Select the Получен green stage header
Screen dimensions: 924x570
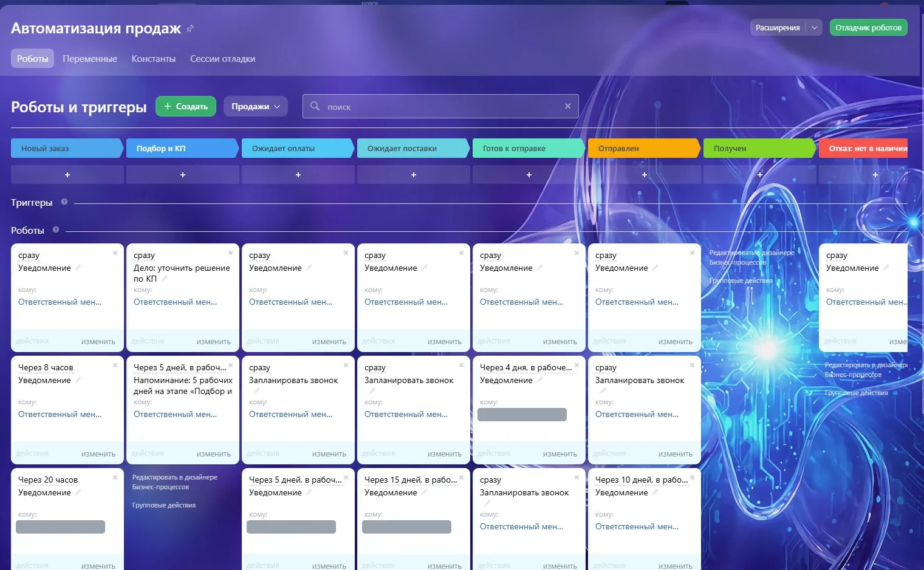pyautogui.click(x=759, y=148)
